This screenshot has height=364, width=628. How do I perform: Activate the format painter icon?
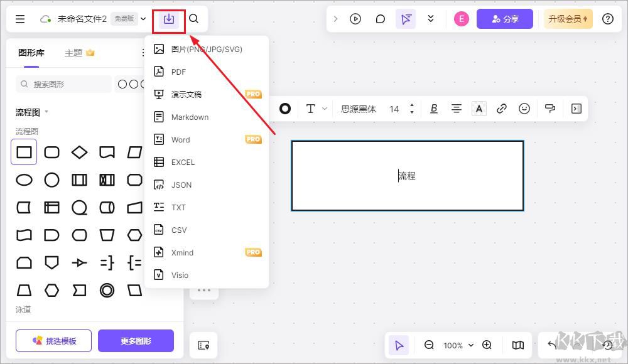point(550,109)
